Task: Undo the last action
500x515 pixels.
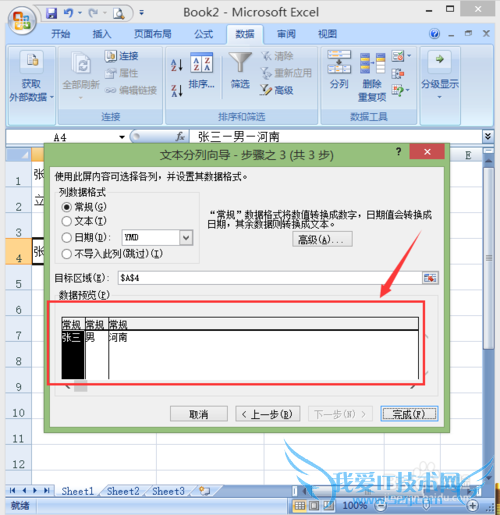Action: [68, 13]
